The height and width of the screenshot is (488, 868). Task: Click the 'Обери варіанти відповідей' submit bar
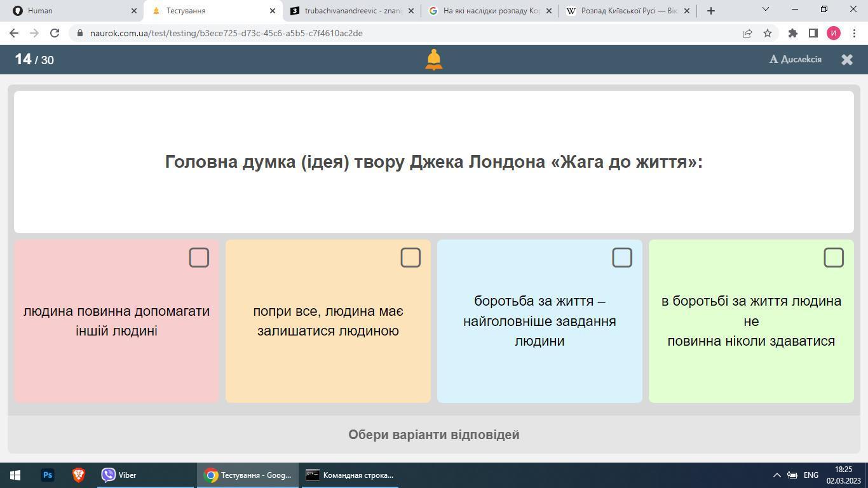coord(434,435)
